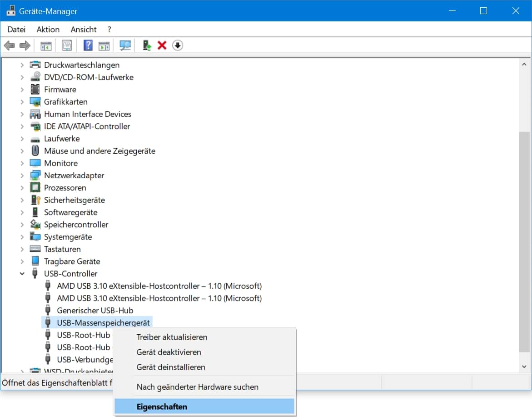
Task: Select the Human Interface Devices label
Action: coord(88,114)
